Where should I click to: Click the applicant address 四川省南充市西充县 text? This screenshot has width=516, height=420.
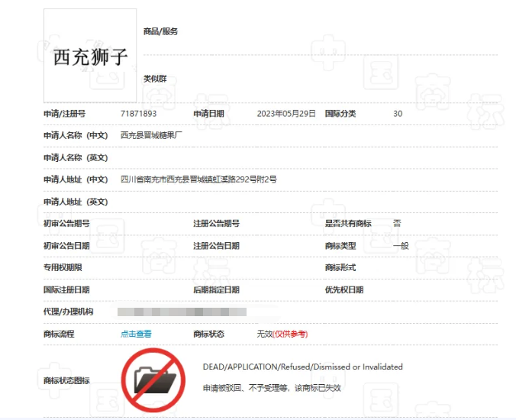tap(198, 179)
